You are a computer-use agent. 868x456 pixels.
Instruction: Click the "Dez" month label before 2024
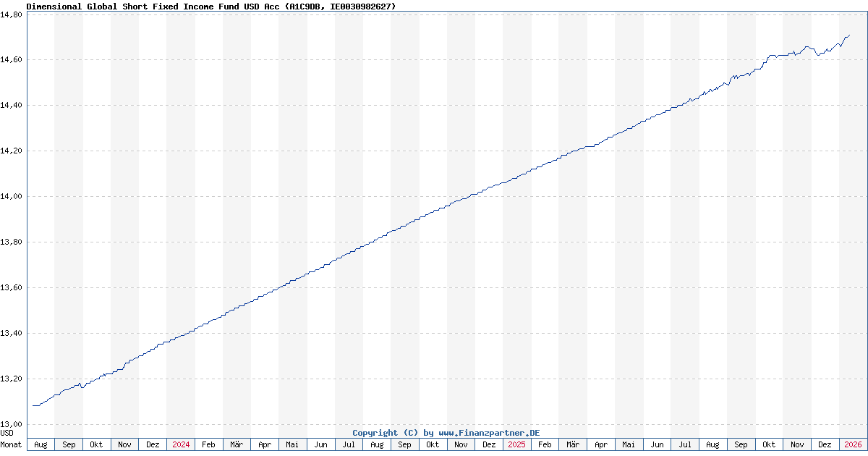pos(152,444)
